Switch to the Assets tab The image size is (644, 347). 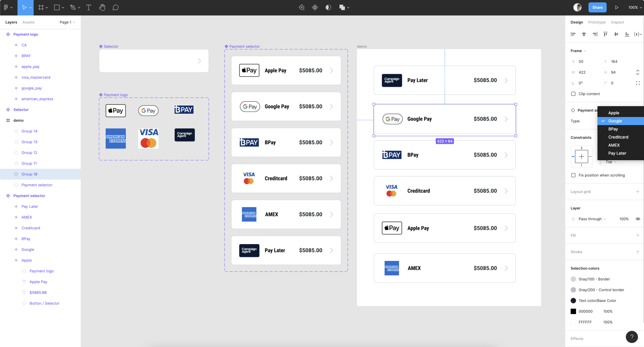28,22
